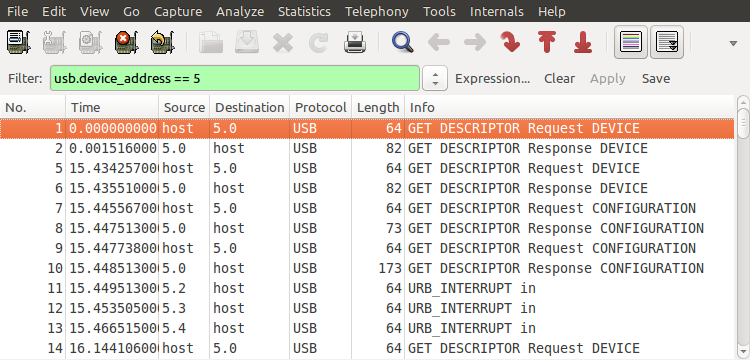Image resolution: width=750 pixels, height=360 pixels.
Task: Open the filter history dropdown
Action: coord(435,78)
